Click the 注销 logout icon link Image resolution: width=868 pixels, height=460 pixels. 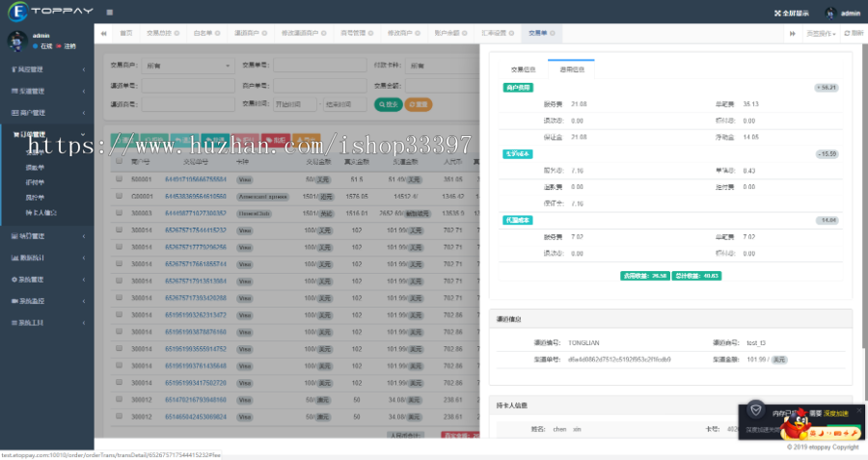[67, 46]
